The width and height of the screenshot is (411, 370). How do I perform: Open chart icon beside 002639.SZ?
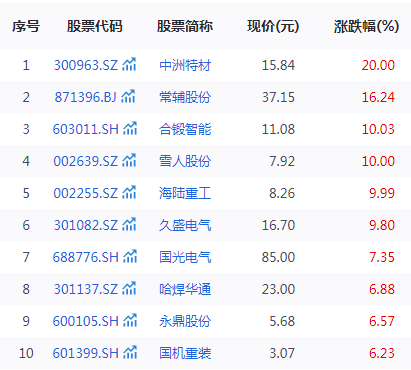coord(129,161)
